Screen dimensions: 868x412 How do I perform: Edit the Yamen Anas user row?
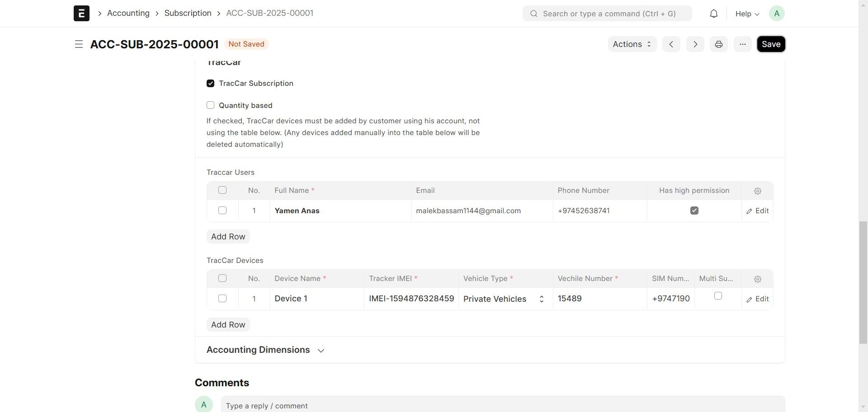758,211
